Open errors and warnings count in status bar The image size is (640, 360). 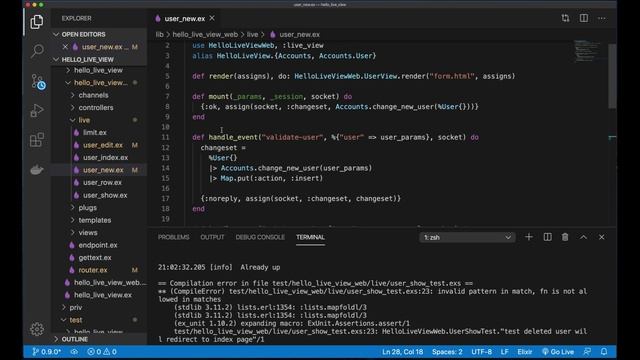tap(102, 352)
